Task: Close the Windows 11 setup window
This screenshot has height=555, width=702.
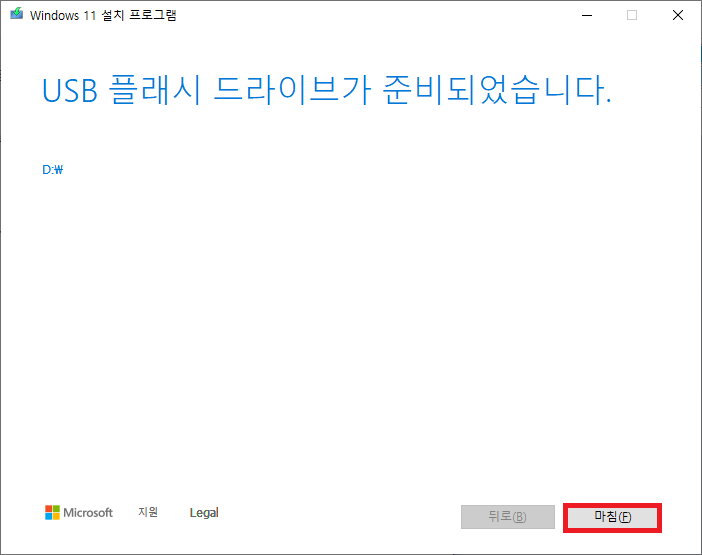Action: pyautogui.click(x=678, y=15)
